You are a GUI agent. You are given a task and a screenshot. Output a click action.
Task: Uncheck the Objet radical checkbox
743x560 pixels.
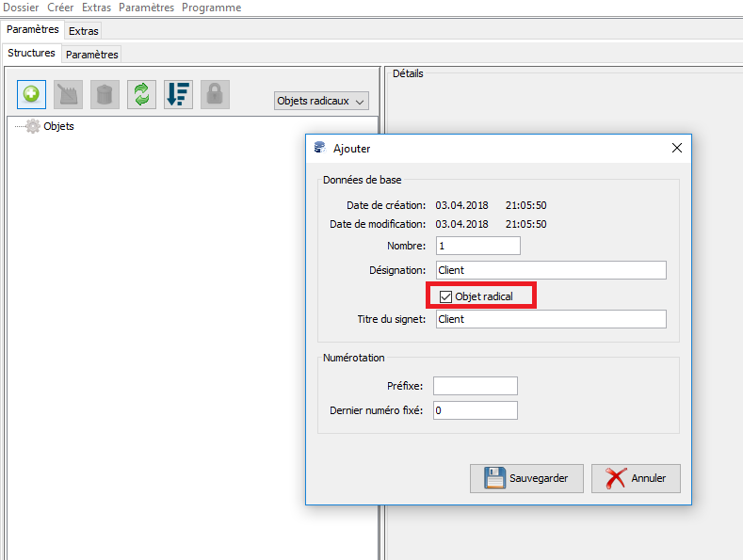tap(446, 296)
